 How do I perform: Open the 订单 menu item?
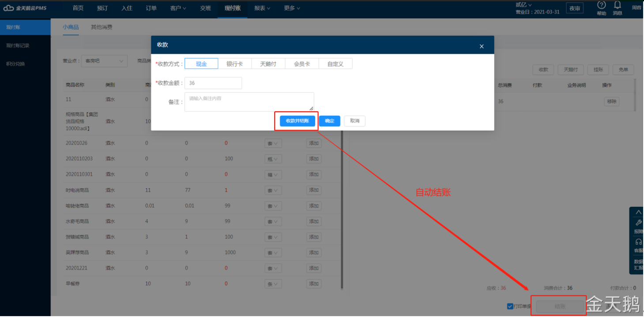(x=151, y=8)
